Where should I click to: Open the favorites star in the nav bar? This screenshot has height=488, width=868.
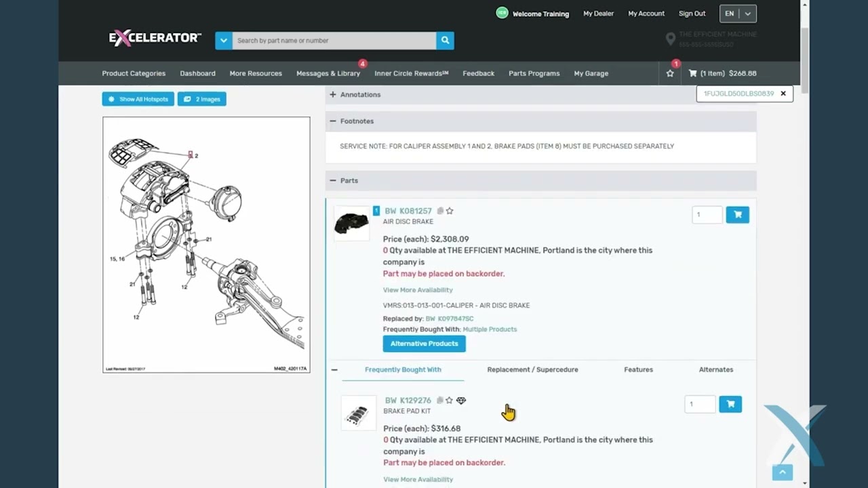pyautogui.click(x=670, y=73)
